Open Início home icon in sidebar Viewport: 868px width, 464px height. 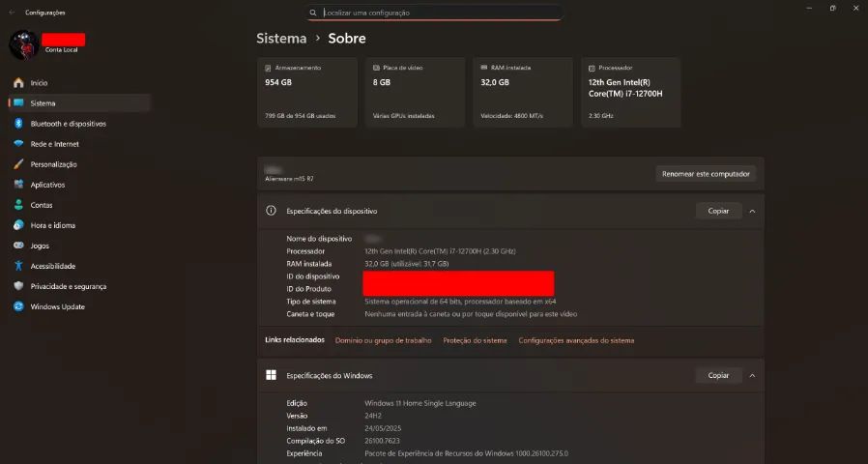point(18,82)
